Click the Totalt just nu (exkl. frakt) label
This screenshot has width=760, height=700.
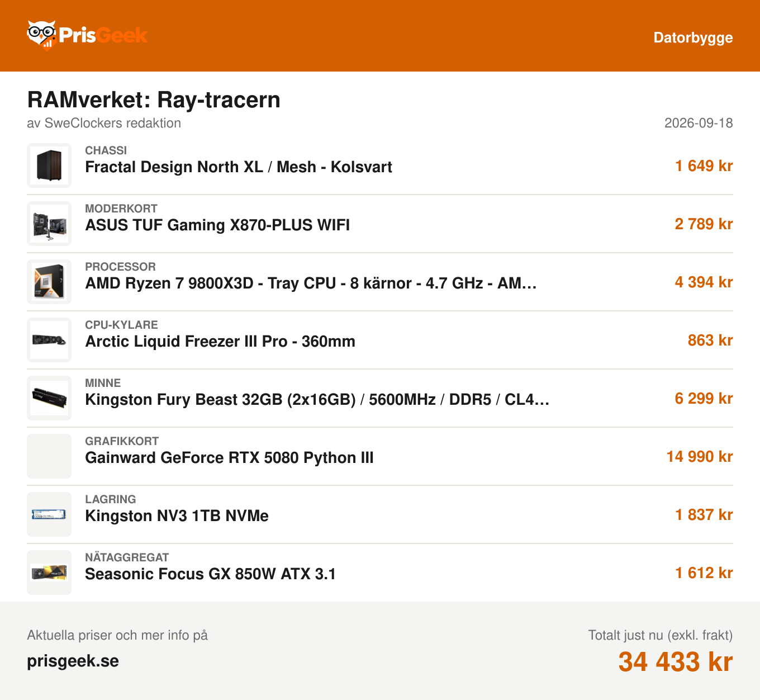[661, 635]
